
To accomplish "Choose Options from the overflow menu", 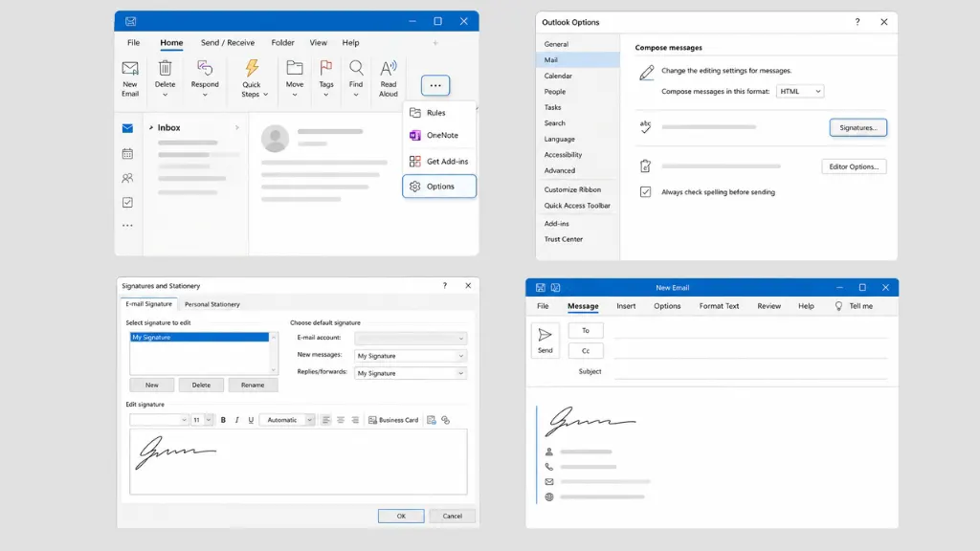I will point(439,187).
